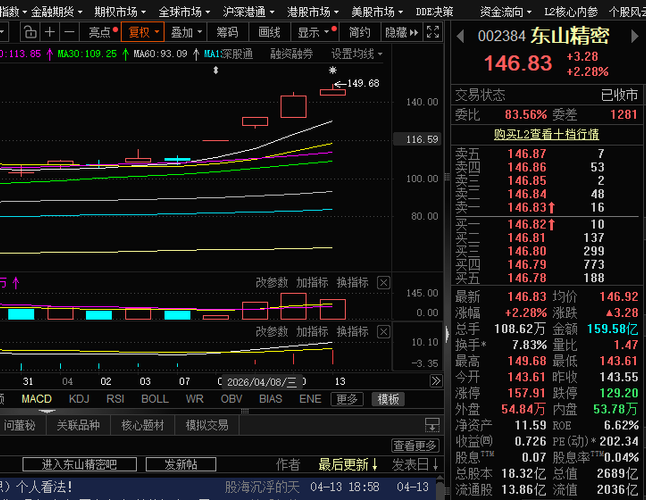
Task: Go to previous stock with left arrow
Action: [461, 37]
